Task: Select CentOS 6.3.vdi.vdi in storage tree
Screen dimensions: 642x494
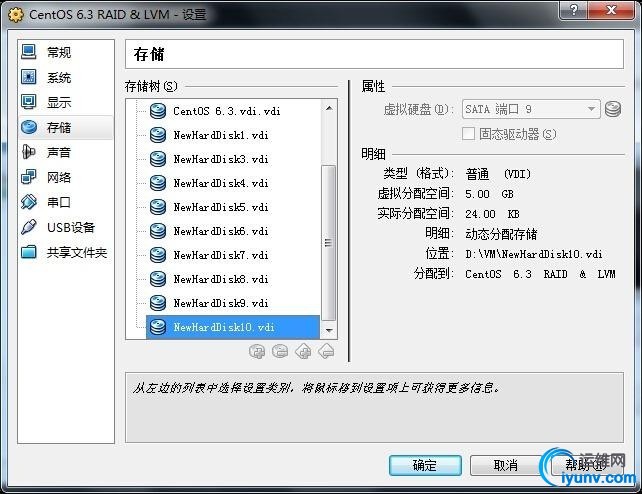Action: pos(233,111)
